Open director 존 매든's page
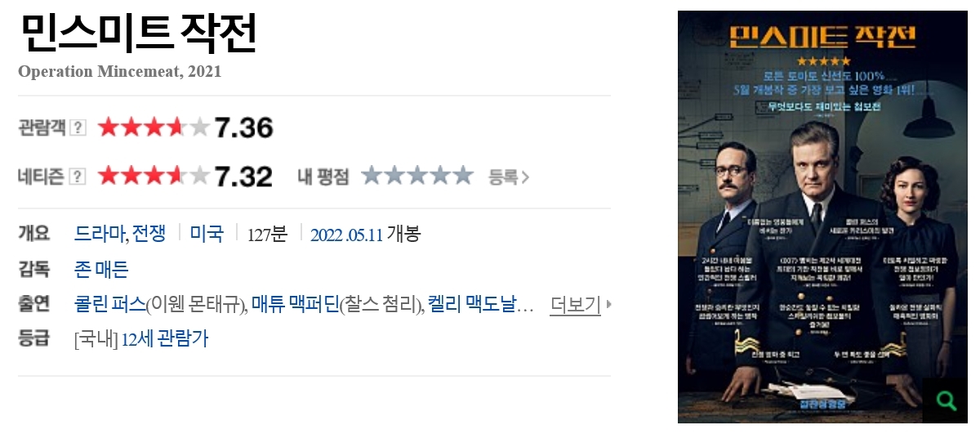980x434 pixels. [101, 269]
